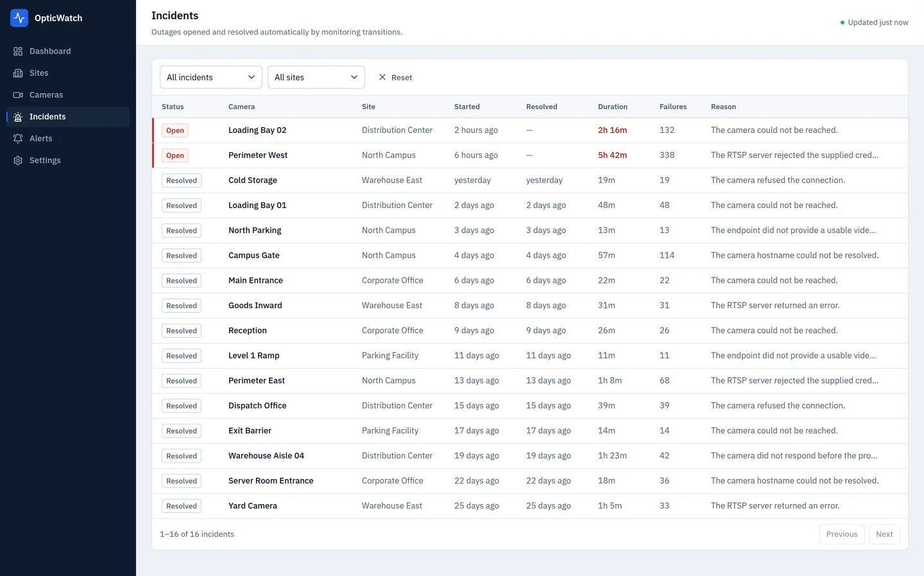Viewport: 924px width, 576px height.
Task: Click the Updated just now status
Action: (874, 22)
